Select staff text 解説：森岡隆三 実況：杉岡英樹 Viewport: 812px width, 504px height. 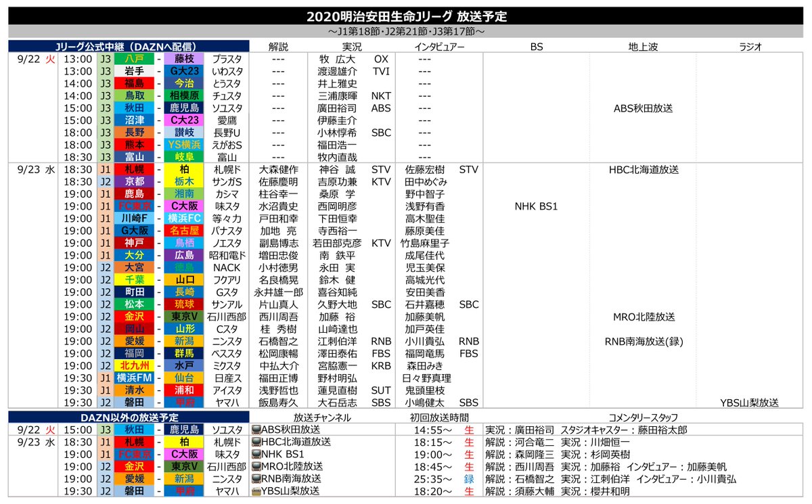point(558,454)
